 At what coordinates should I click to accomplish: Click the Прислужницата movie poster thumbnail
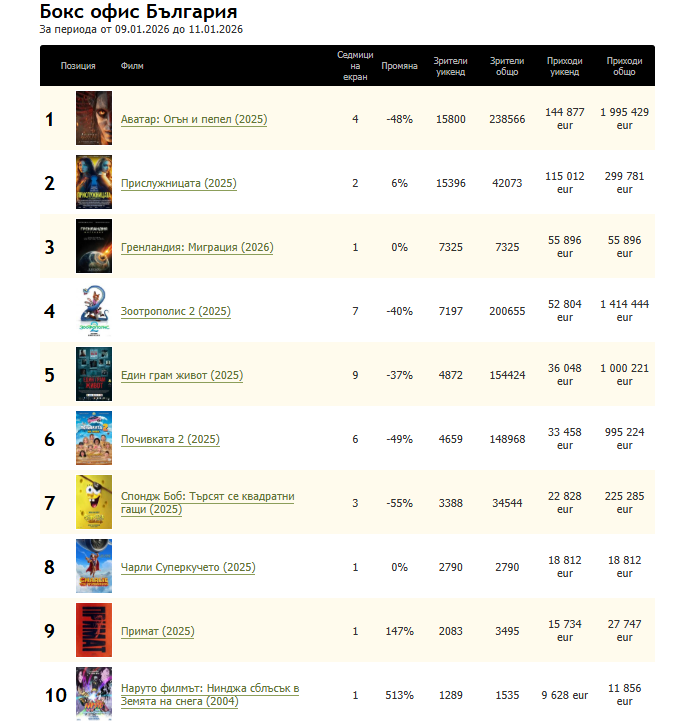click(x=93, y=183)
